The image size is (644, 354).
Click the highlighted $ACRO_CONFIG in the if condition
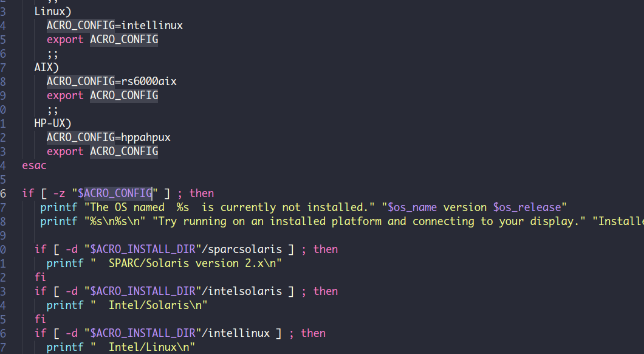point(115,193)
